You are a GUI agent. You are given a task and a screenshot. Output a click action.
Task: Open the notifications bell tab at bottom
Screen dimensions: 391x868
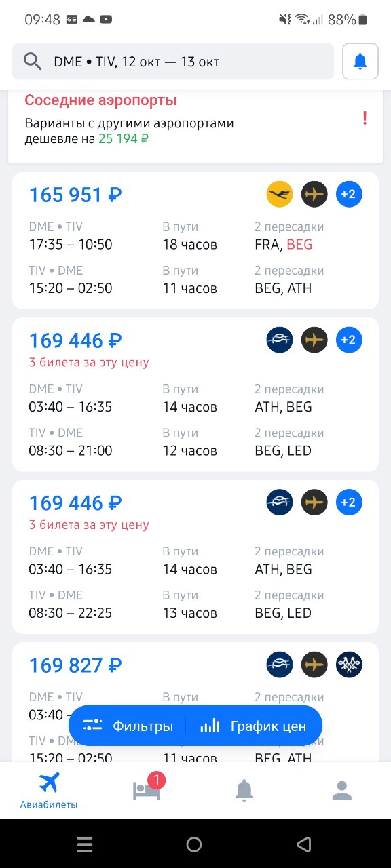click(244, 790)
